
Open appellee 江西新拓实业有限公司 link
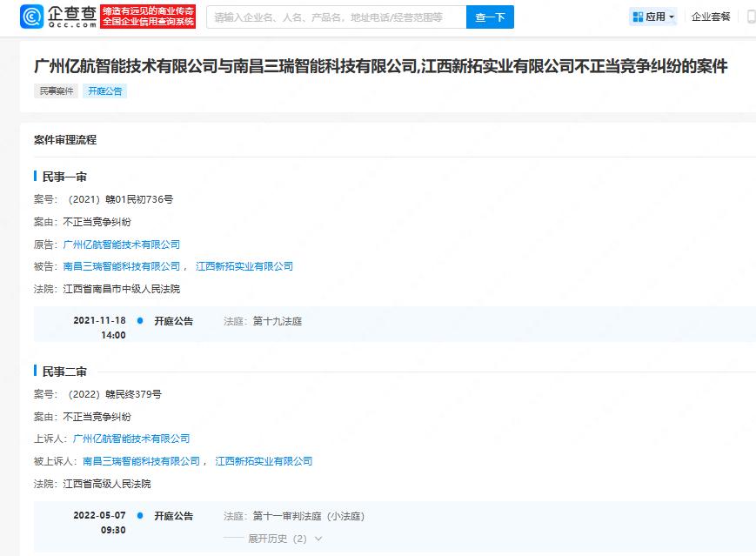(x=264, y=461)
